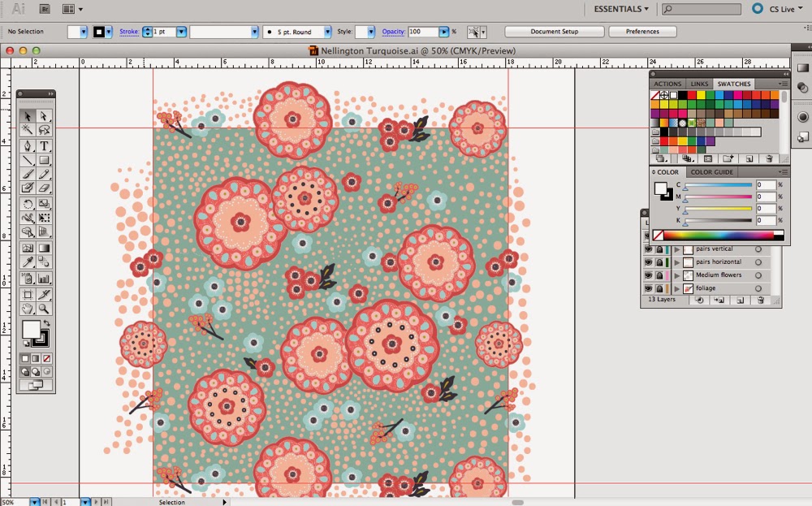Select the Type tool

pos(45,146)
